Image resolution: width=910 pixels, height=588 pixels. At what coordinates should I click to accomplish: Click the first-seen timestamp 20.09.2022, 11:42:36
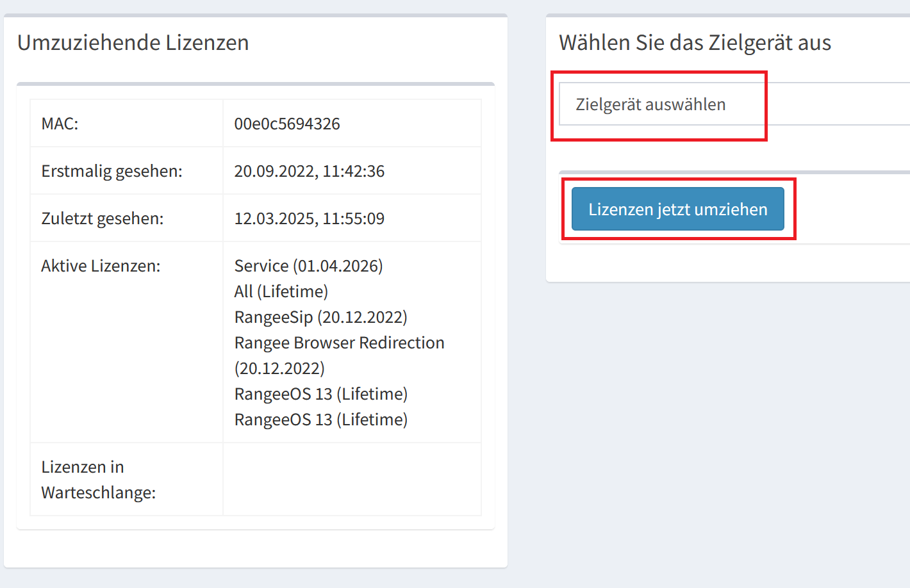[309, 171]
